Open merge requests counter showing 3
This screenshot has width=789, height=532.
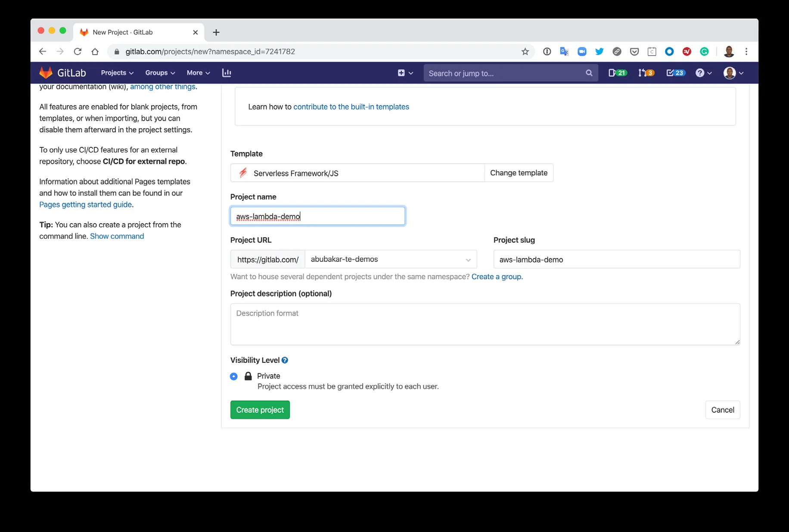[646, 73]
